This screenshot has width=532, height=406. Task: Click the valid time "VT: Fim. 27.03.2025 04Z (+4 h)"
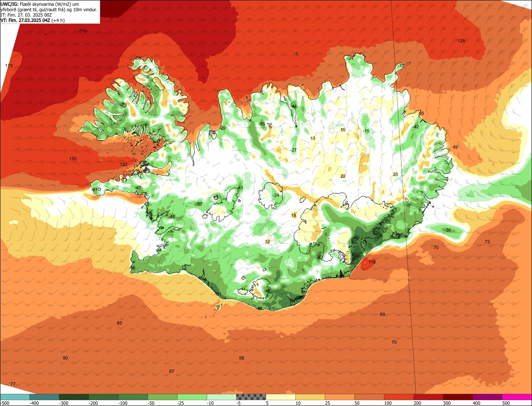(x=32, y=20)
